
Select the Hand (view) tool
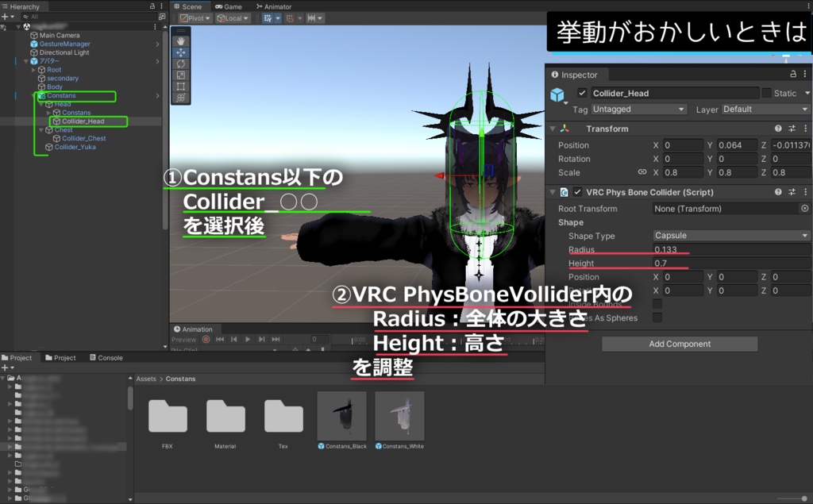coord(181,41)
